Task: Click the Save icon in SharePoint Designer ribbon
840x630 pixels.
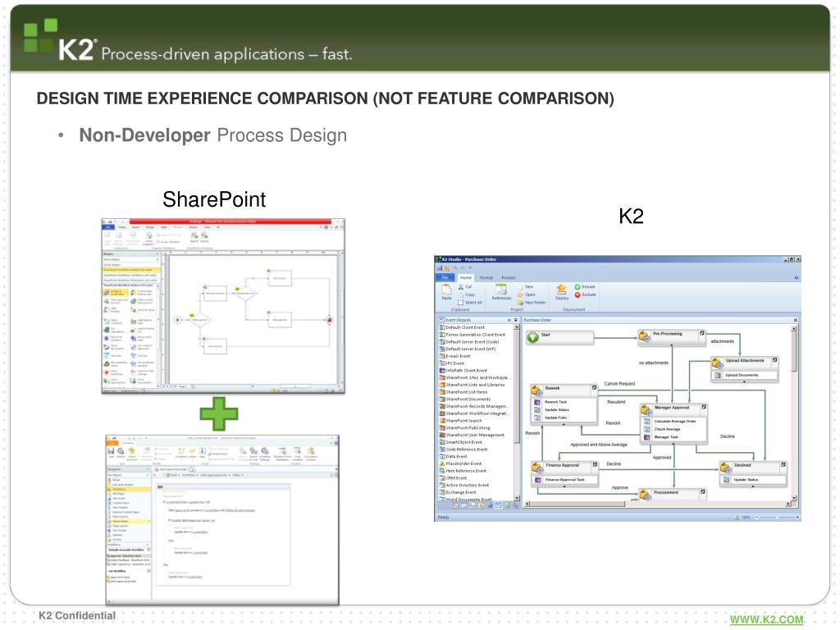Action: [x=112, y=453]
